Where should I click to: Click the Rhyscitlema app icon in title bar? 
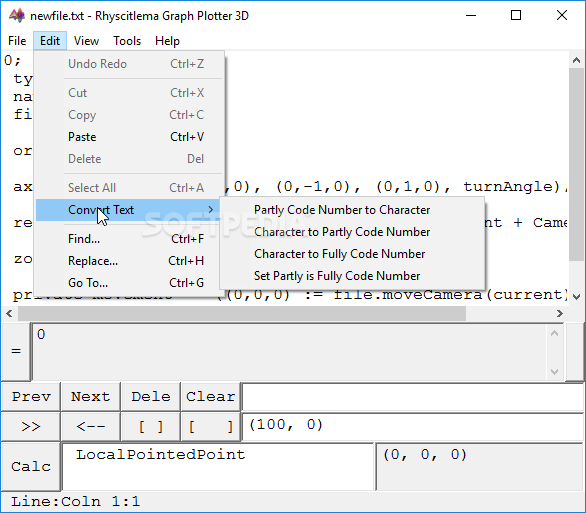point(17,16)
